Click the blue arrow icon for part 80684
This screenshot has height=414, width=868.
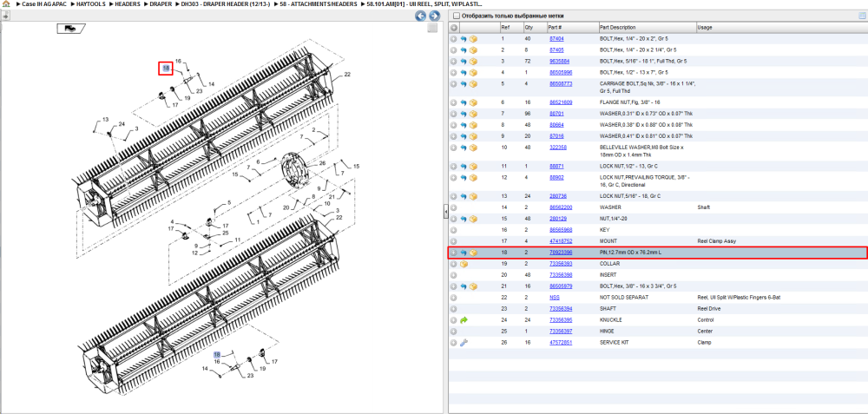(464, 125)
